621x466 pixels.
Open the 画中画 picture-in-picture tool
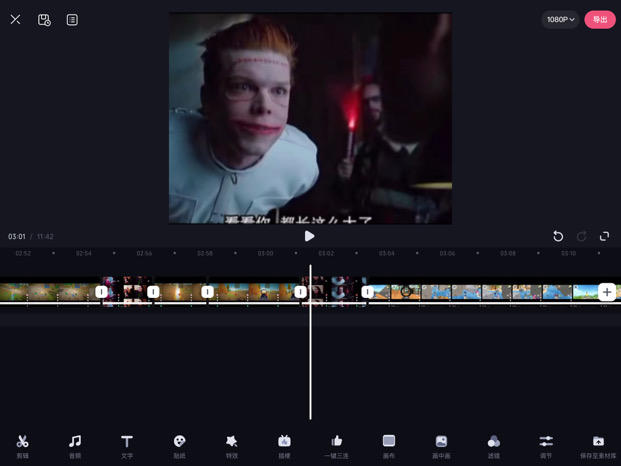[441, 447]
